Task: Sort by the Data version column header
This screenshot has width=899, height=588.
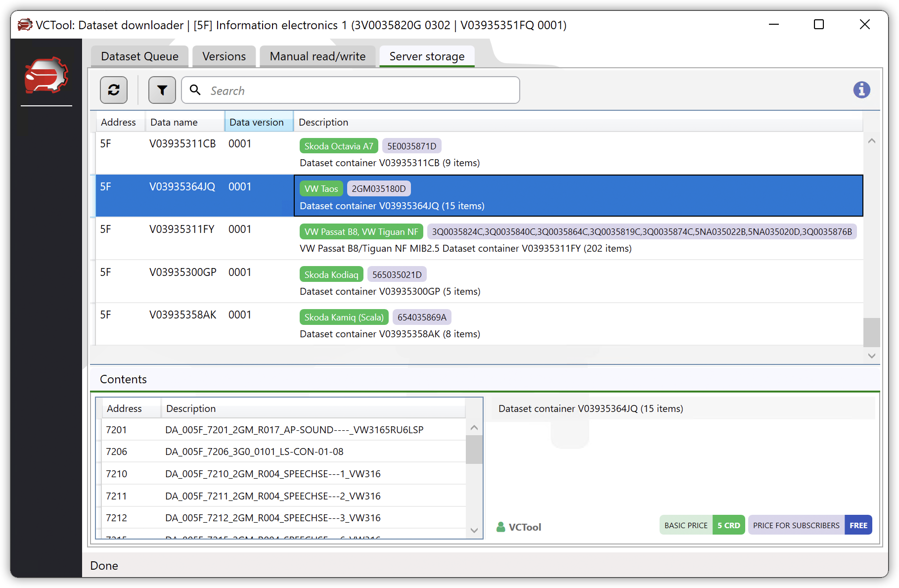Action: (257, 122)
